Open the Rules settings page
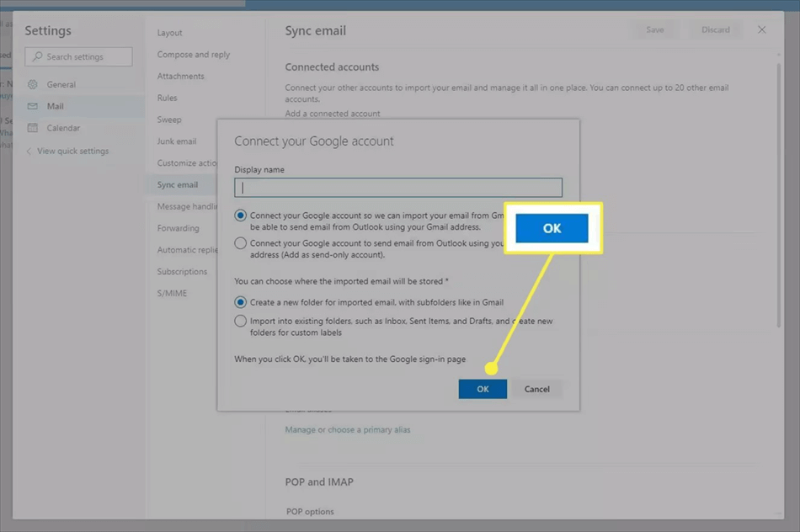 click(167, 98)
